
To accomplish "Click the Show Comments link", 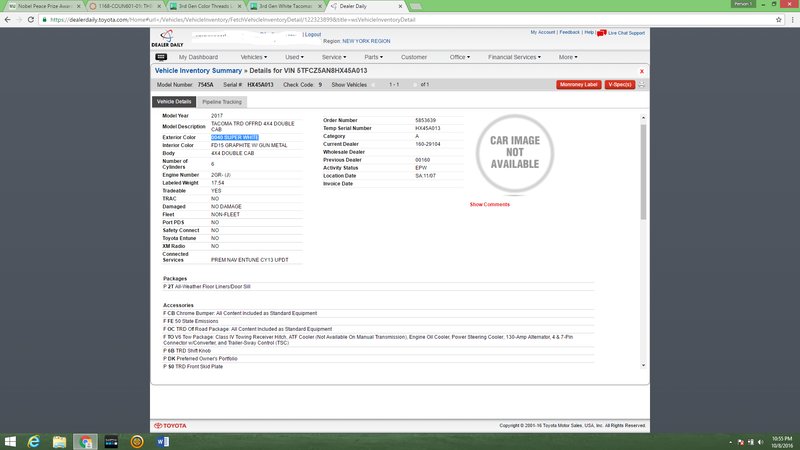I will 490,205.
